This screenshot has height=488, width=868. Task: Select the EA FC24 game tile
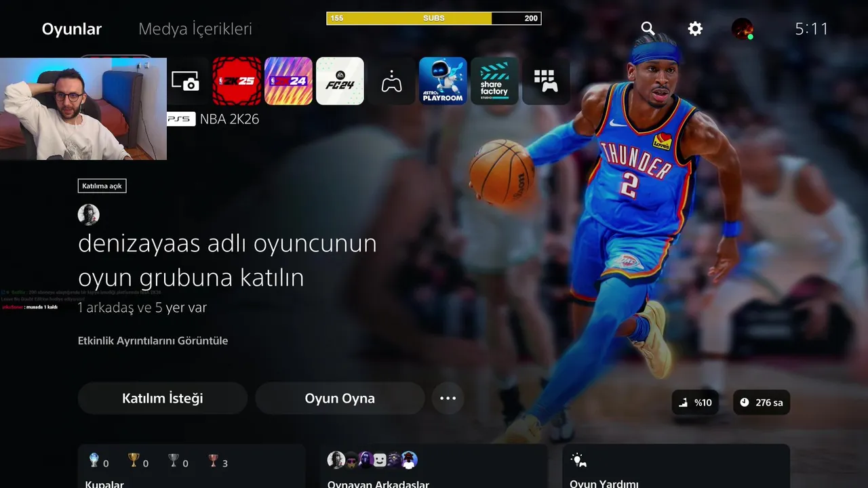click(340, 81)
